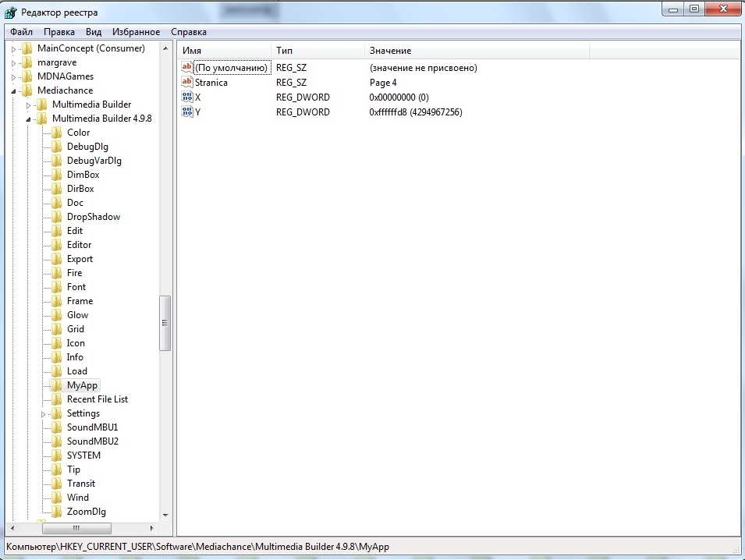The height and width of the screenshot is (560, 745).
Task: Click the Registry Editor title bar icon
Action: click(10, 12)
